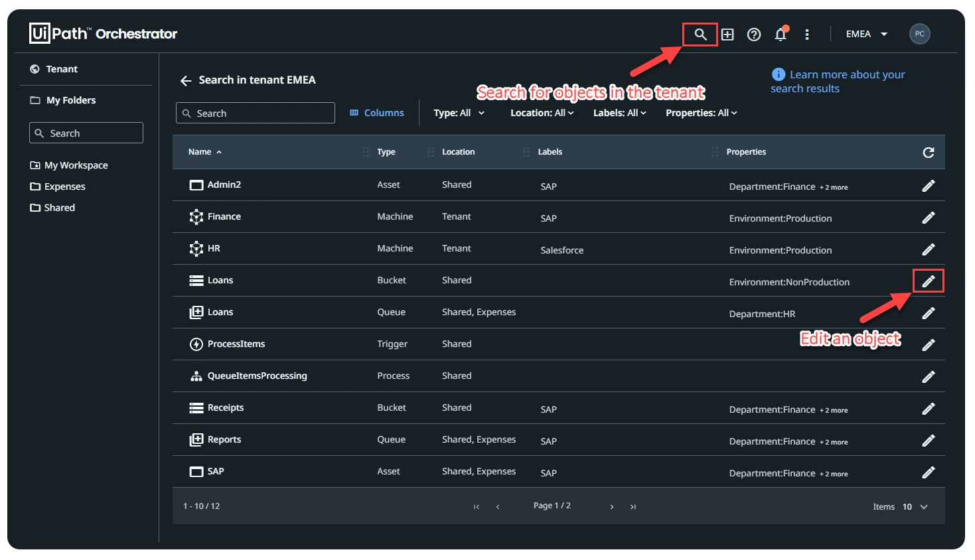The image size is (975, 560).
Task: Click the PC user avatar
Action: pos(919,34)
